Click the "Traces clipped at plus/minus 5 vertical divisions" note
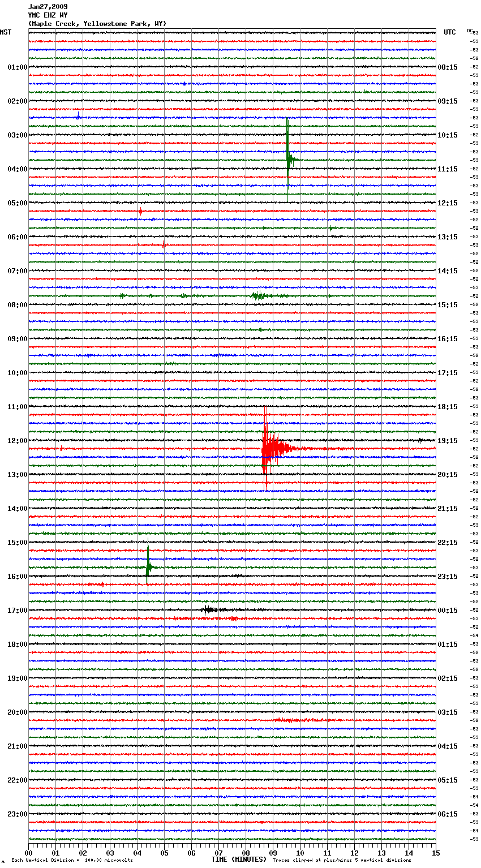The height and width of the screenshot is (868, 481). 342,860
